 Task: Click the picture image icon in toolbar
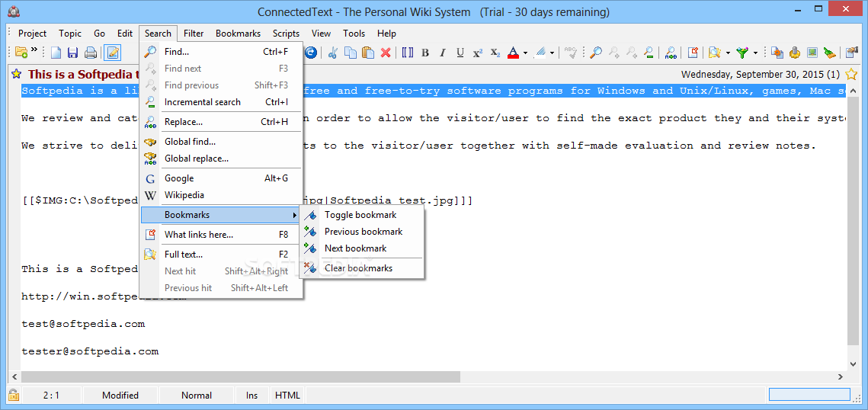(812, 53)
